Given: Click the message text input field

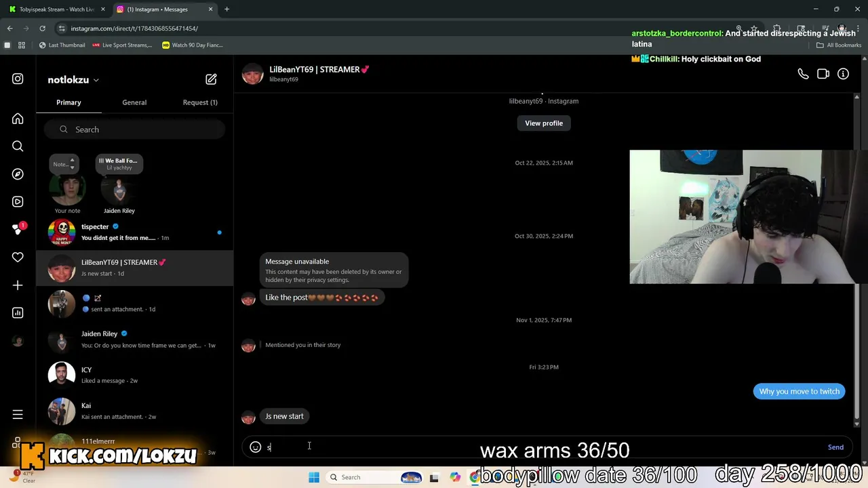Looking at the screenshot, I should click(x=542, y=447).
